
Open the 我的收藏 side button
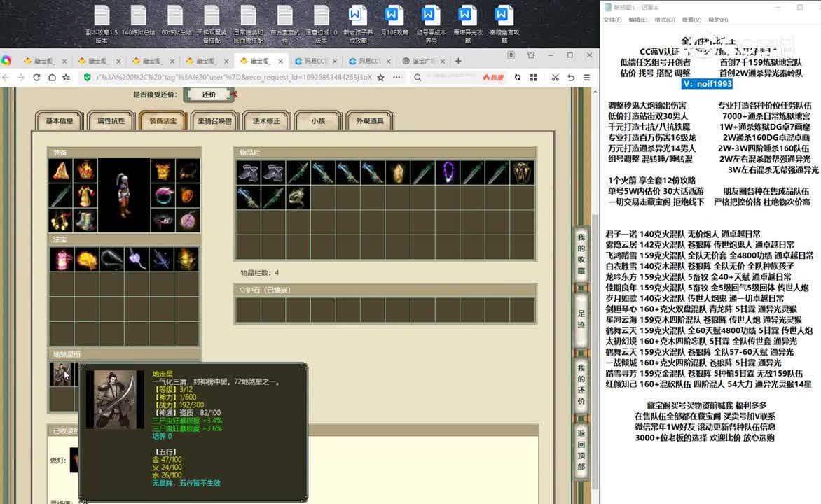pos(581,254)
